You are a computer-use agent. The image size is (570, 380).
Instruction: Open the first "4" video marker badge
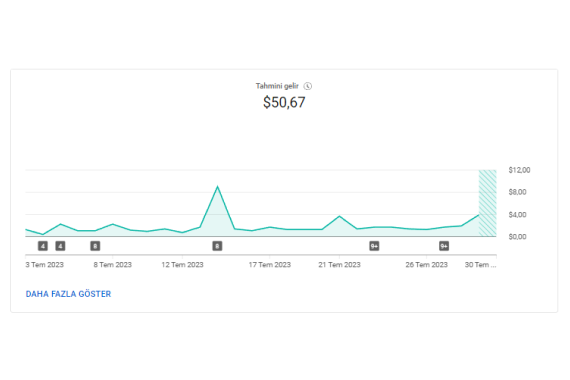(x=43, y=246)
